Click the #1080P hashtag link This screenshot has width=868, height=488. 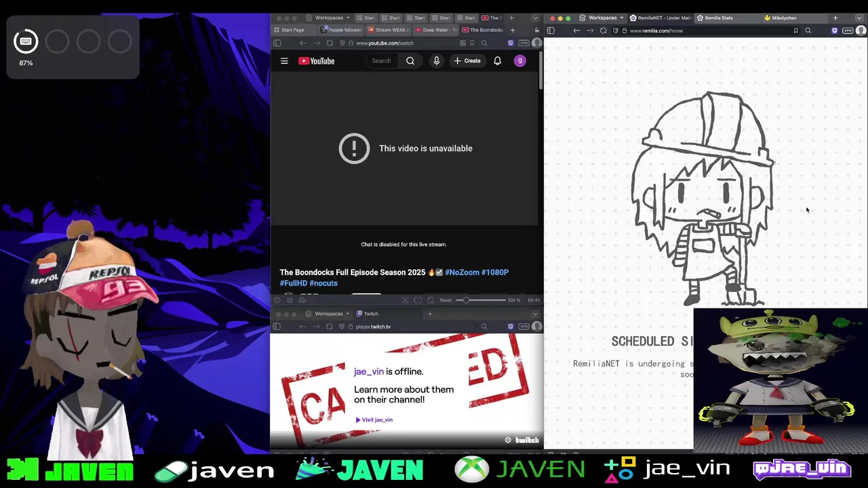point(494,272)
